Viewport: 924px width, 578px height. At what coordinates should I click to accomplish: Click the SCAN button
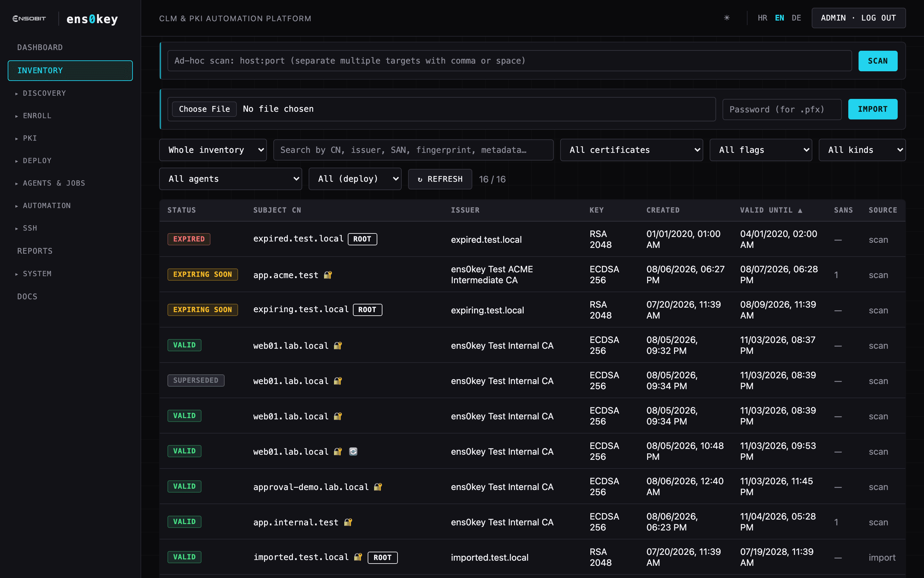click(878, 61)
